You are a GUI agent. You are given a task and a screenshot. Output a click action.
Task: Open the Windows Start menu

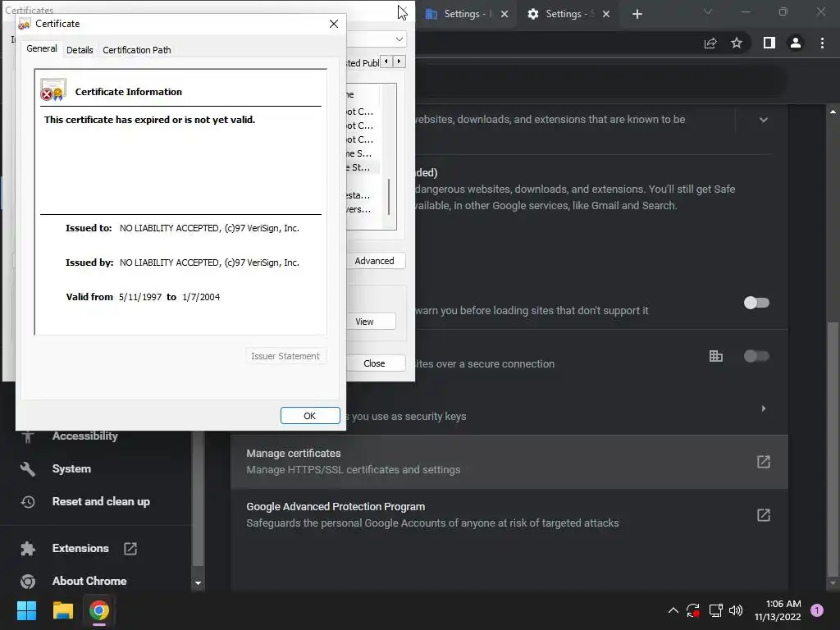pos(26,610)
